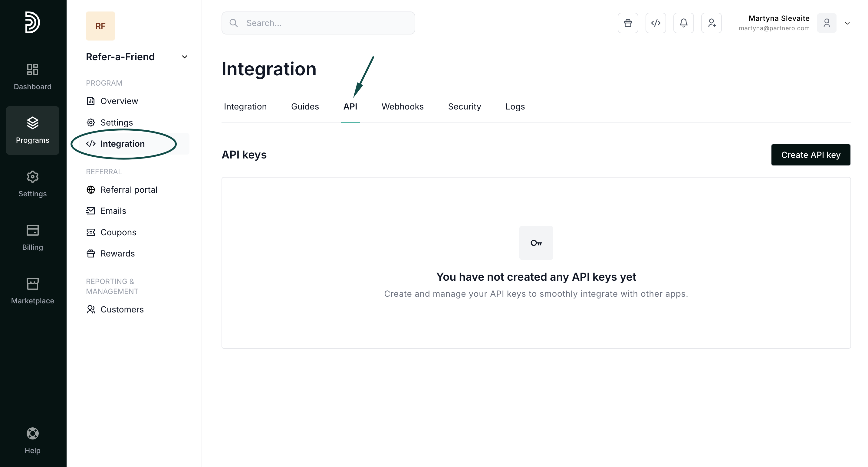This screenshot has width=868, height=467.
Task: Click the Create API key button
Action: pos(810,155)
